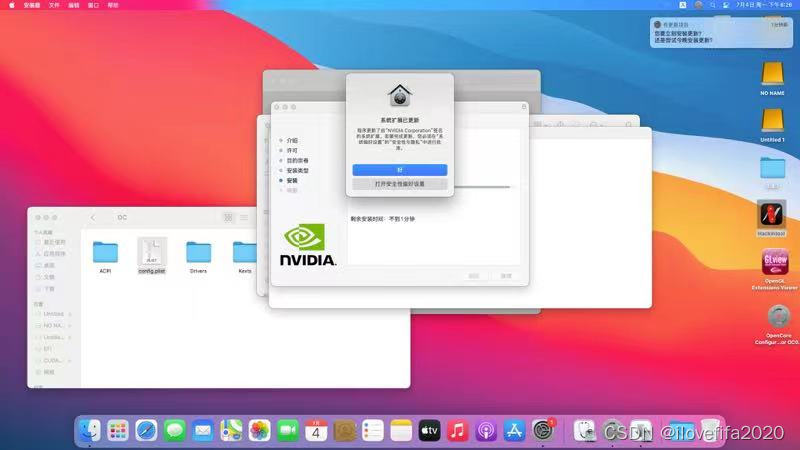Select the Untitled 1 drive on desktop
The width and height of the screenshot is (800, 450).
tap(772, 125)
